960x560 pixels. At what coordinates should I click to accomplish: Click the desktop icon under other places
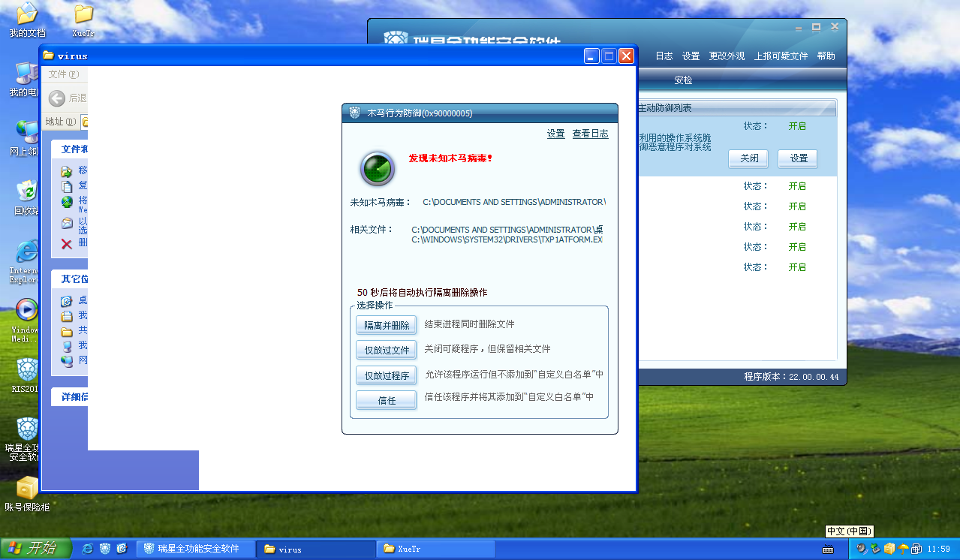(x=67, y=301)
